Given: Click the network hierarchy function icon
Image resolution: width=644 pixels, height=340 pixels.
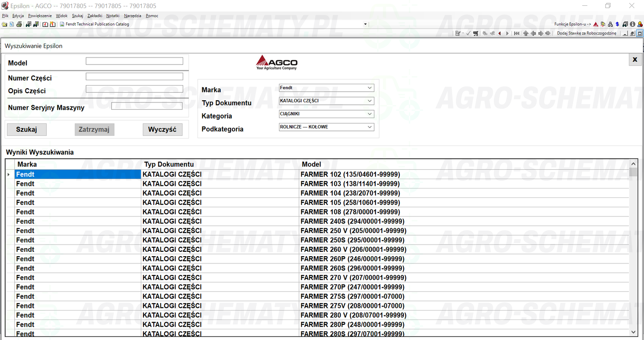Looking at the screenshot, I should click(x=610, y=25).
